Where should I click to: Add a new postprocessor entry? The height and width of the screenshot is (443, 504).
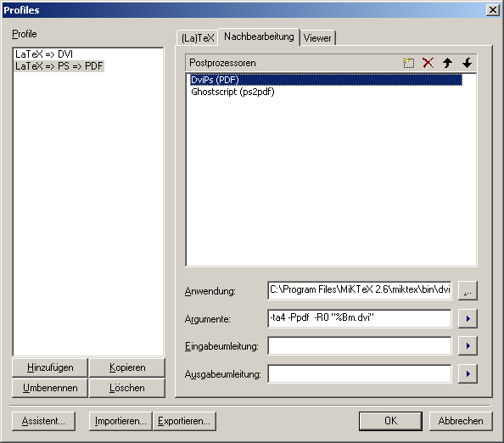408,63
